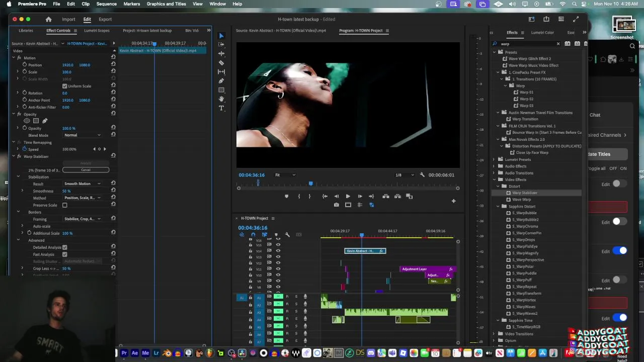Go to the Premiere Pro Home screen
Image resolution: width=644 pixels, height=362 pixels.
tap(48, 19)
